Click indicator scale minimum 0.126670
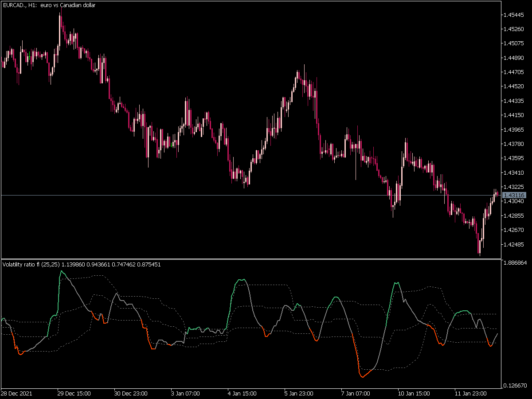The image size is (532, 399). point(516,385)
